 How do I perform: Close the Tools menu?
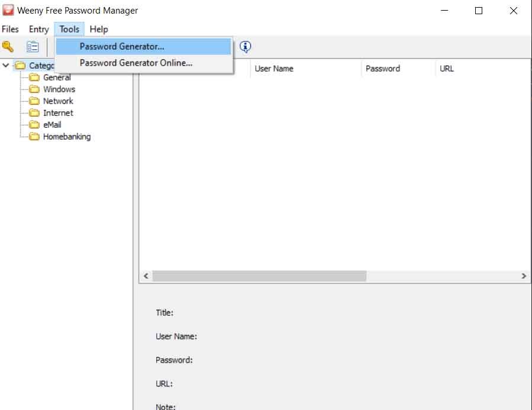coord(69,29)
